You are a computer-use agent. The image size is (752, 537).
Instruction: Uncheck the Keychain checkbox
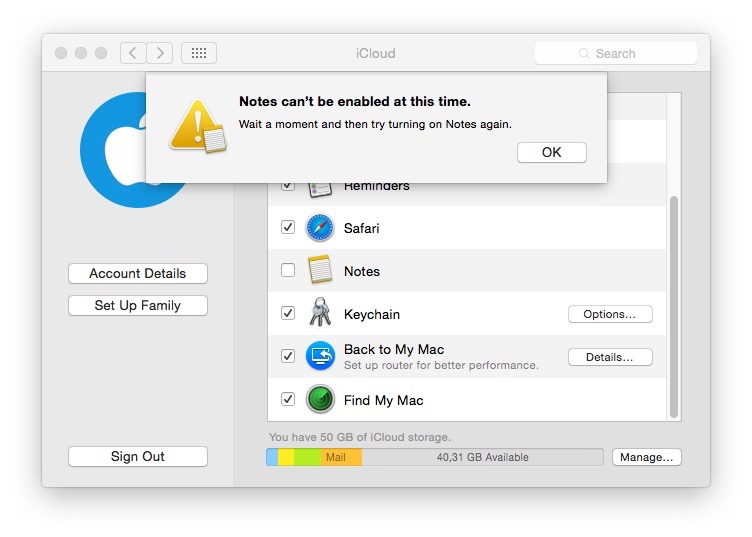tap(288, 313)
